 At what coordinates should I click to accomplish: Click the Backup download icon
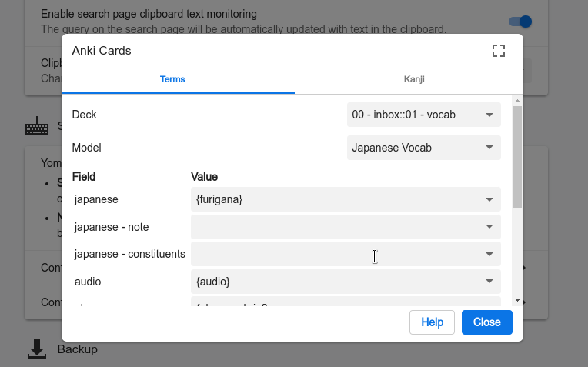(36, 350)
